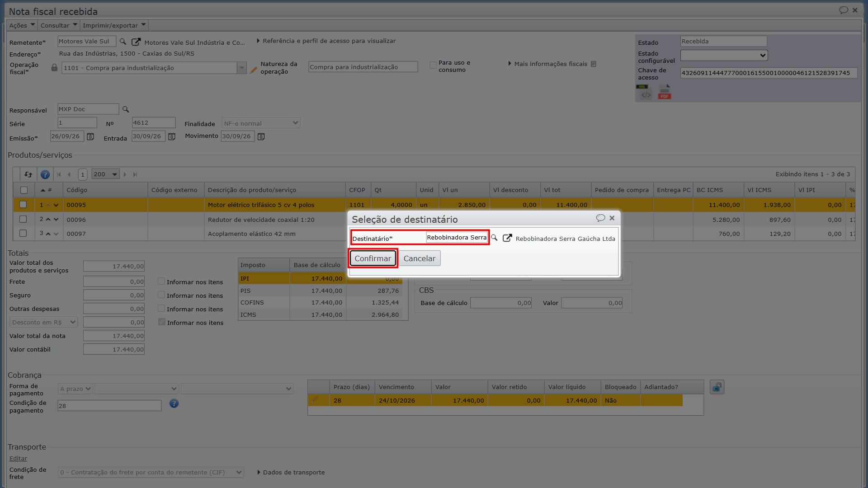Click the refresh icon in products grid
The height and width of the screenshot is (488, 868).
click(x=28, y=174)
